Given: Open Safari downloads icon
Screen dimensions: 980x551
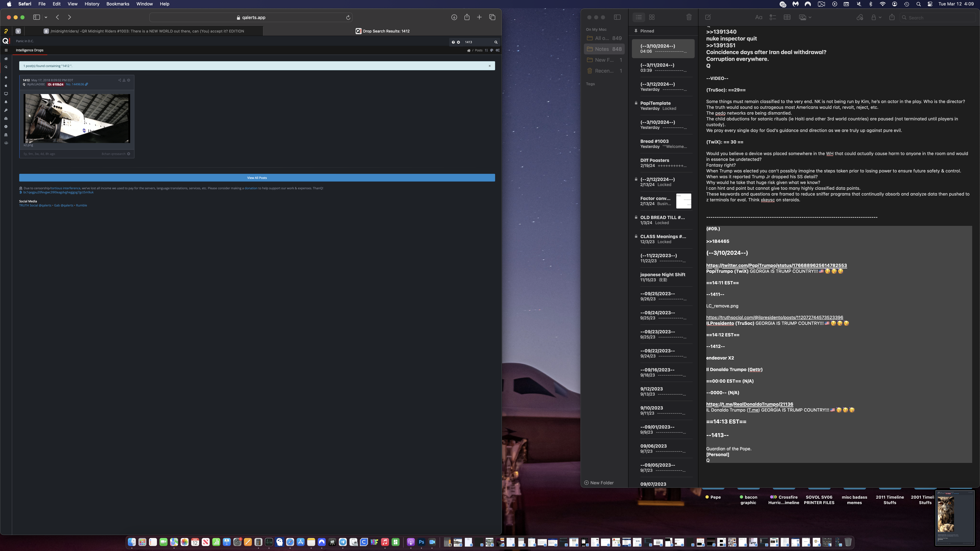Looking at the screenshot, I should (x=454, y=17).
